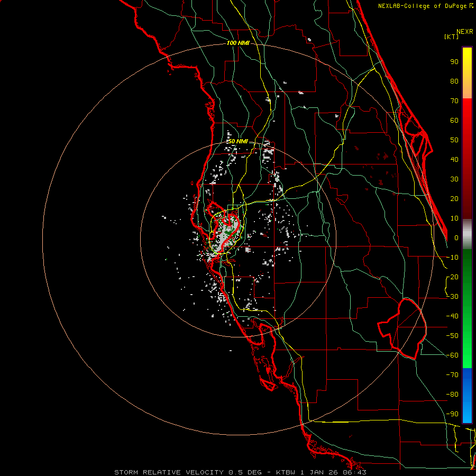Image resolution: width=476 pixels, height=476 pixels.
Task: Click the thick red Lake Okeechobee outline
Action: pyautogui.click(x=402, y=328)
